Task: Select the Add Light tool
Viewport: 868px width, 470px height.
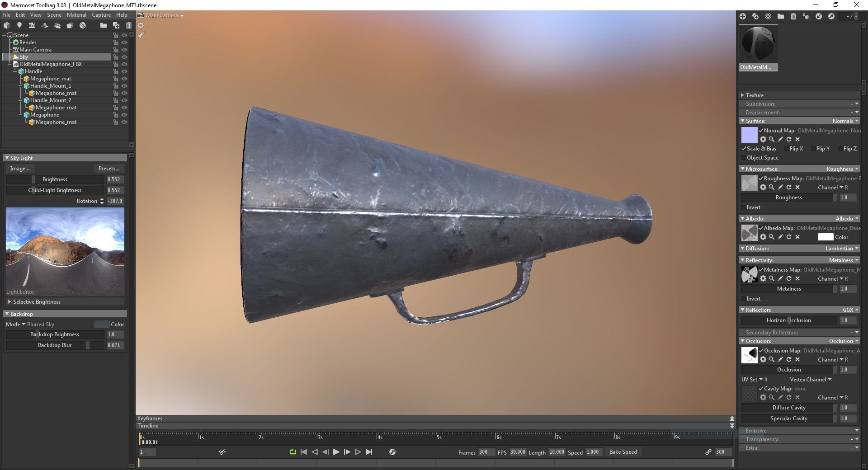Action: (x=20, y=26)
